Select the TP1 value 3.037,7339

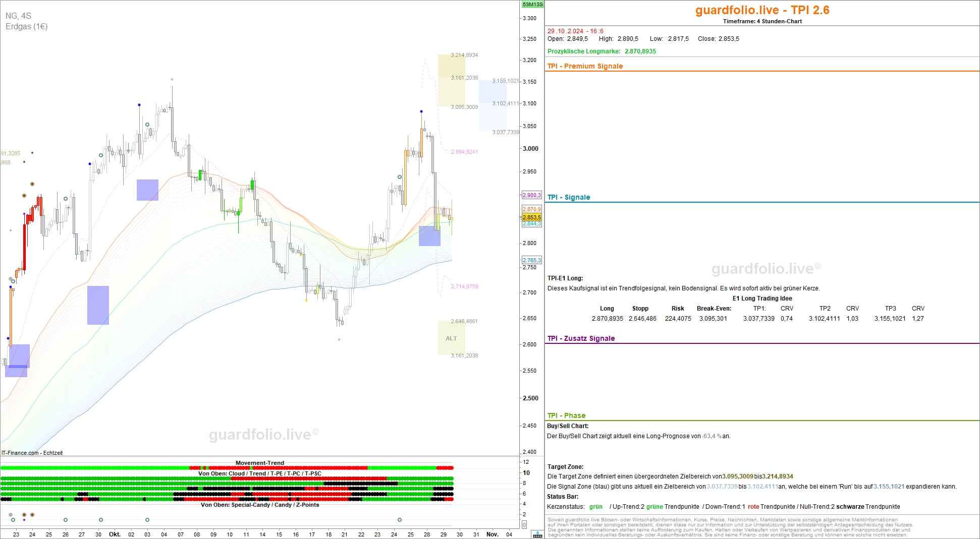tap(758, 319)
